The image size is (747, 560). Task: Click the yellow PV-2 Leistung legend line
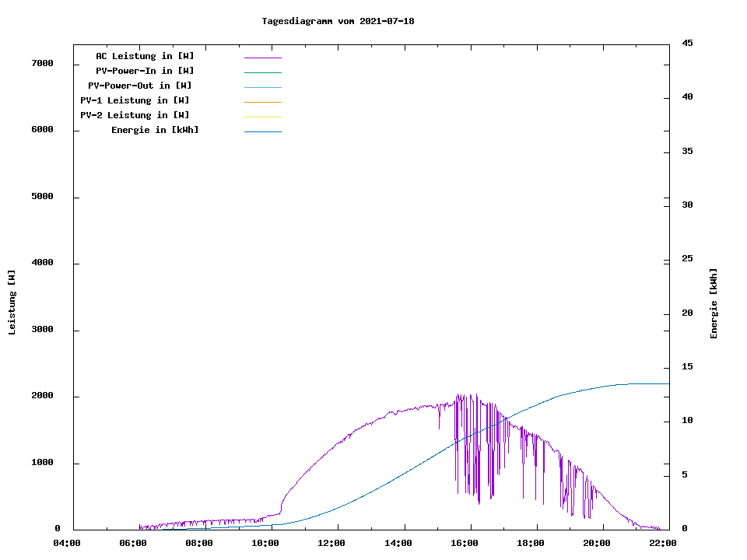coord(262,117)
